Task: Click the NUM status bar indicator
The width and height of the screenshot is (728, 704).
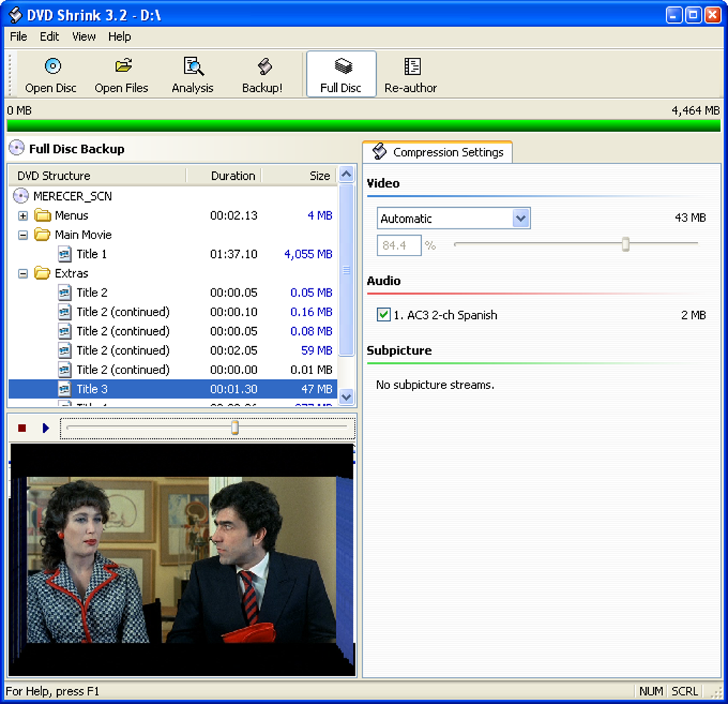Action: tap(651, 691)
